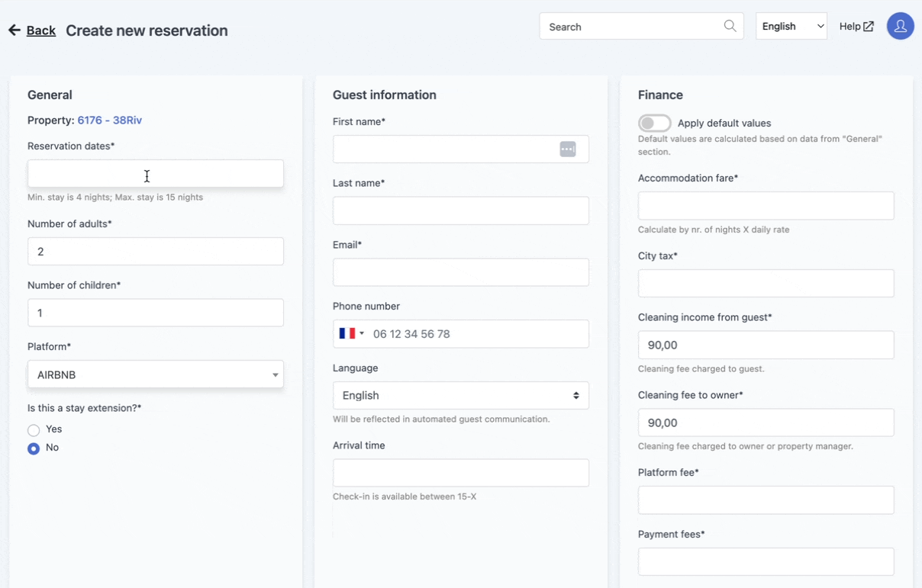Screen dimensions: 922x588
Task: Click the Number of adults field
Action: pyautogui.click(x=155, y=251)
